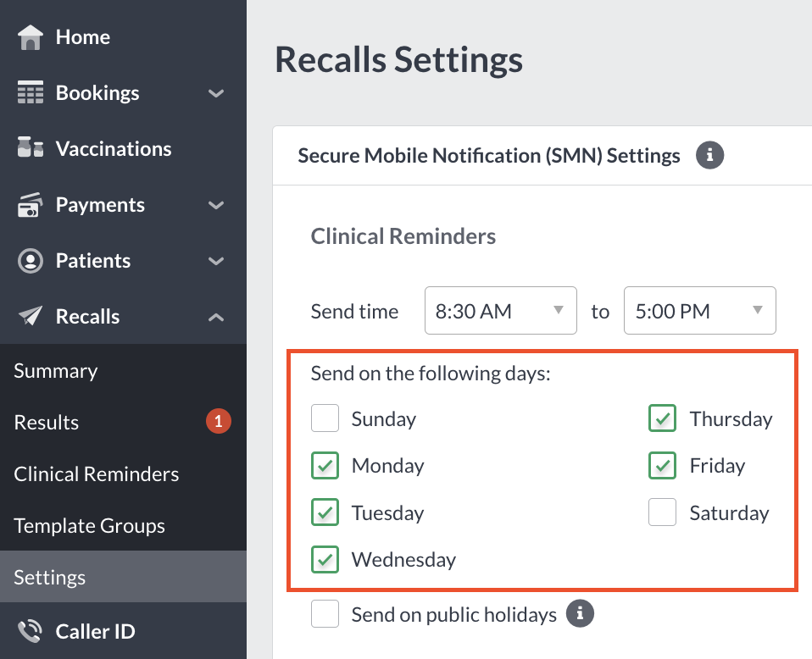
Task: Click the Payments card icon
Action: (x=30, y=205)
